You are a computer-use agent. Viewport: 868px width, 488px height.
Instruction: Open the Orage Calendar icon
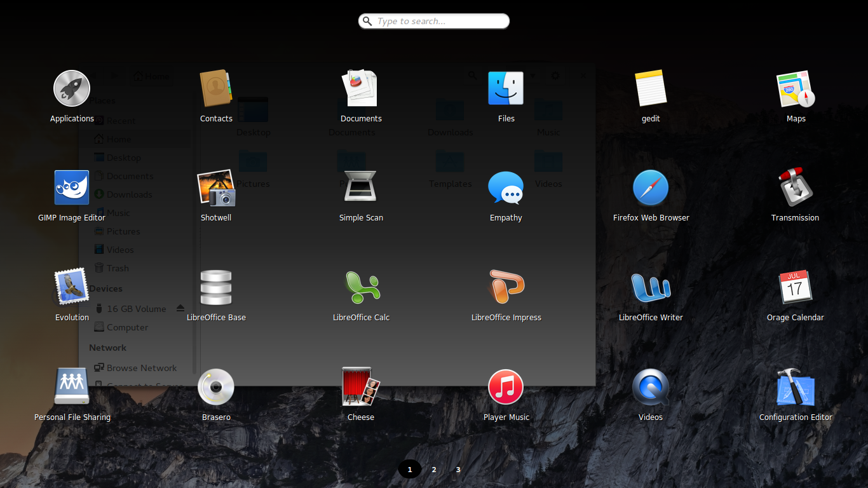tap(796, 287)
